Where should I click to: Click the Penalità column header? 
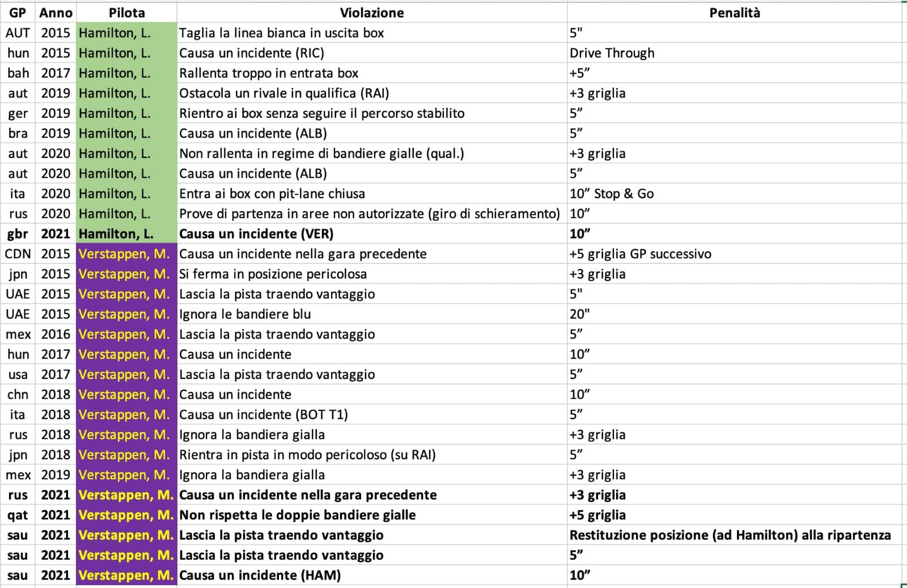click(734, 12)
